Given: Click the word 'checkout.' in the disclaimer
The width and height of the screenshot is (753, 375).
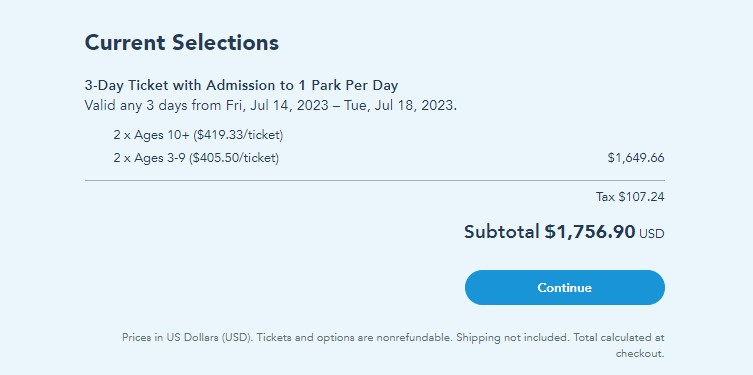Looking at the screenshot, I should pyautogui.click(x=640, y=354).
